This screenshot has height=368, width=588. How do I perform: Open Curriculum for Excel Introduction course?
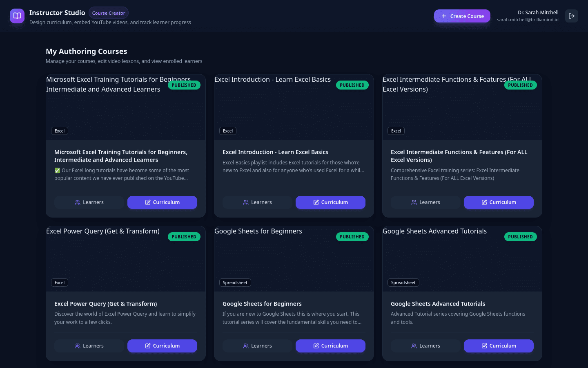click(x=330, y=202)
